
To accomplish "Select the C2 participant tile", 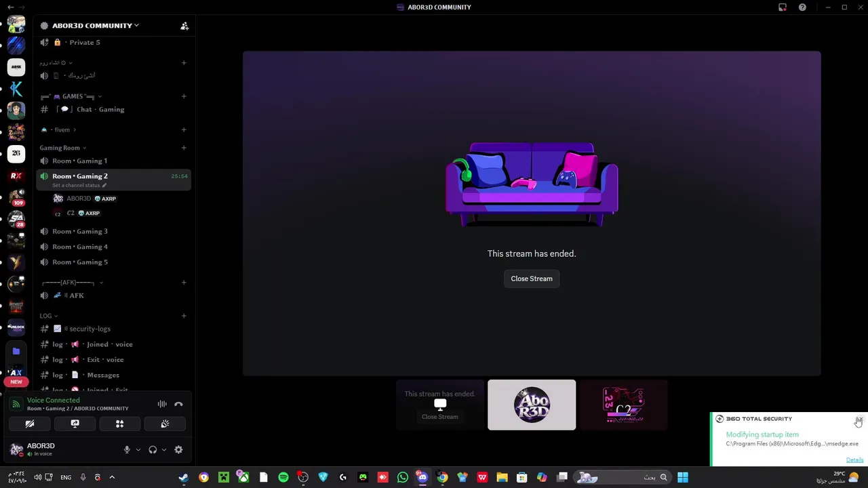I will (623, 405).
